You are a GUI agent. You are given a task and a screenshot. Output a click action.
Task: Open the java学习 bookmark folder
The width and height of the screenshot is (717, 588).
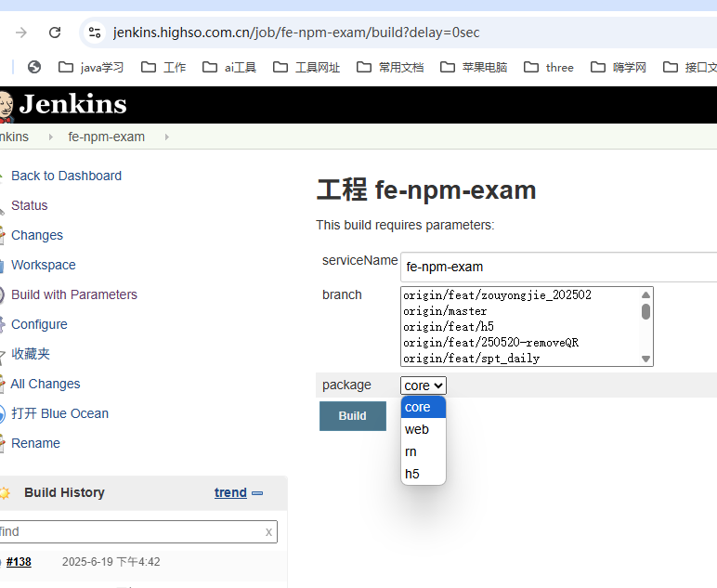91,67
